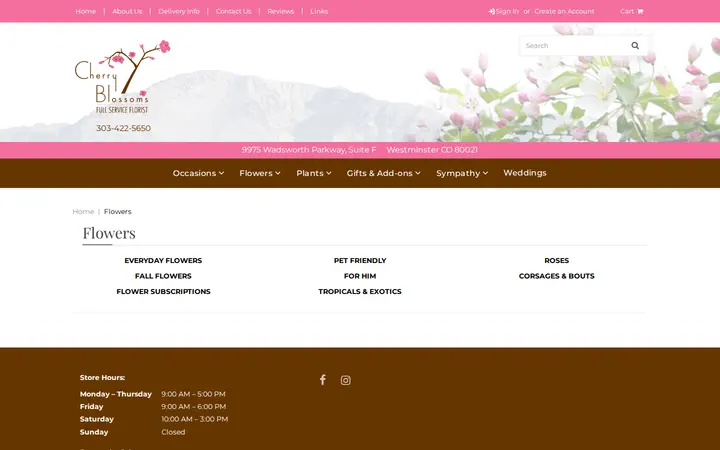
Task: Click the search magnifier icon
Action: [635, 45]
